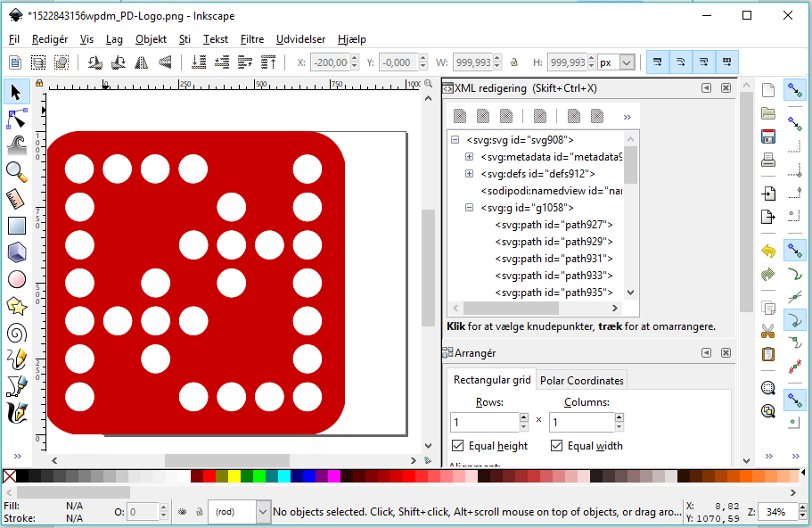
Task: Raise selection to top
Action: tap(268, 62)
